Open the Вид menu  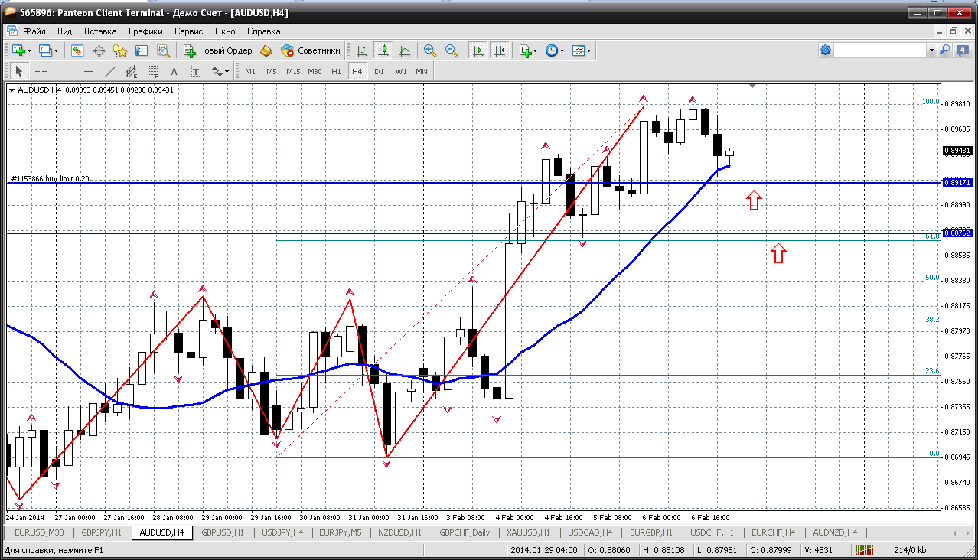point(64,31)
